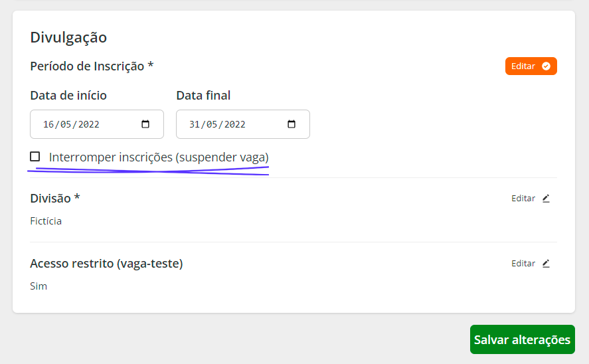The image size is (589, 364).
Task: Click the checkmark icon in orange Editar button
Action: (546, 66)
